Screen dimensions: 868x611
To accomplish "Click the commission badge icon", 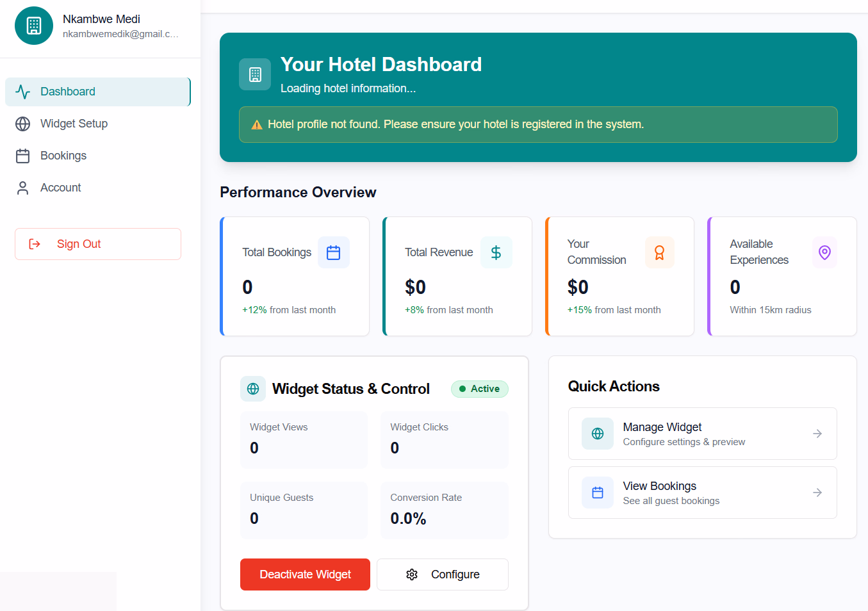I will (x=659, y=252).
